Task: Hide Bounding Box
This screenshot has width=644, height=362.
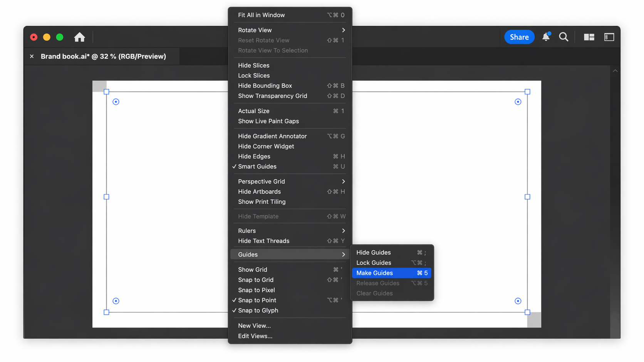Action: (x=290, y=86)
